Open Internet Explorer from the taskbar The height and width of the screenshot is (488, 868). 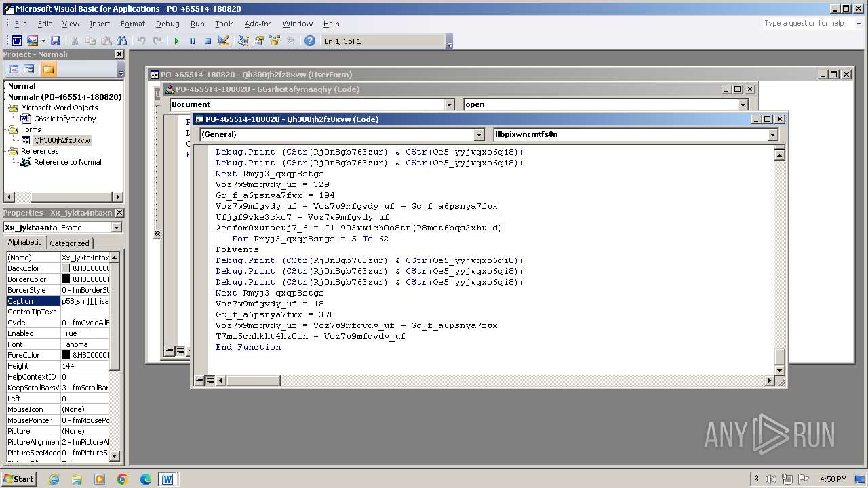pyautogui.click(x=54, y=479)
